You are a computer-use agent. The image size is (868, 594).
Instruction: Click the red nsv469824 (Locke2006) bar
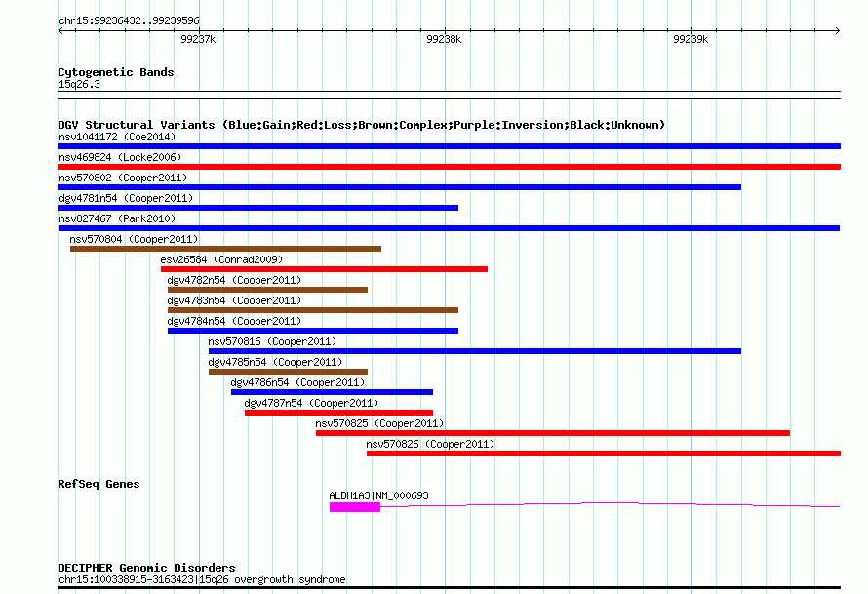pyautogui.click(x=449, y=167)
